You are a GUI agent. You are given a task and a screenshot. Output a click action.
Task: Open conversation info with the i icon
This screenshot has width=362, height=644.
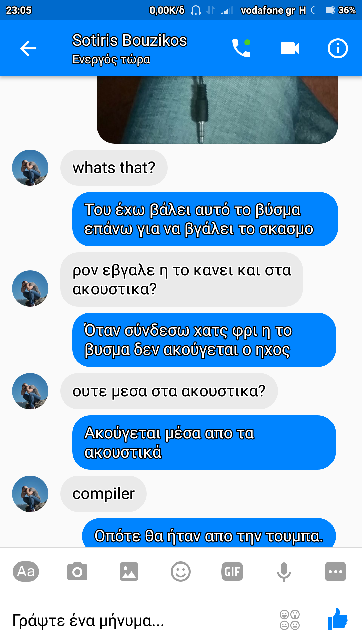click(x=338, y=48)
